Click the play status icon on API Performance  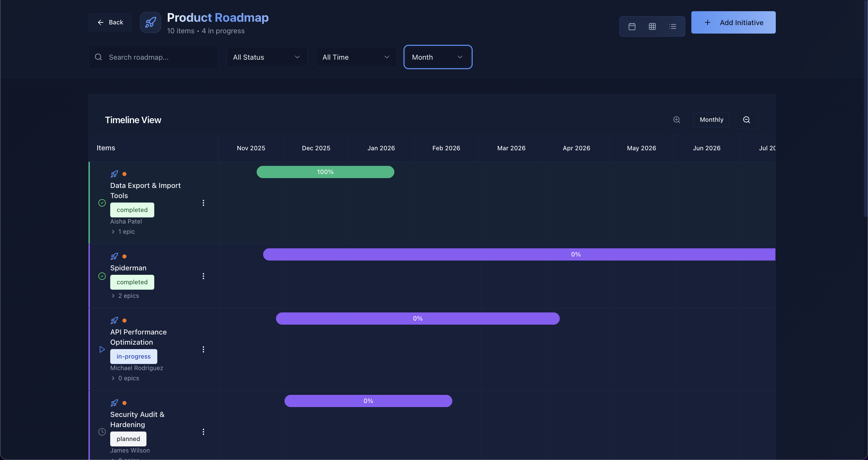pyautogui.click(x=102, y=349)
